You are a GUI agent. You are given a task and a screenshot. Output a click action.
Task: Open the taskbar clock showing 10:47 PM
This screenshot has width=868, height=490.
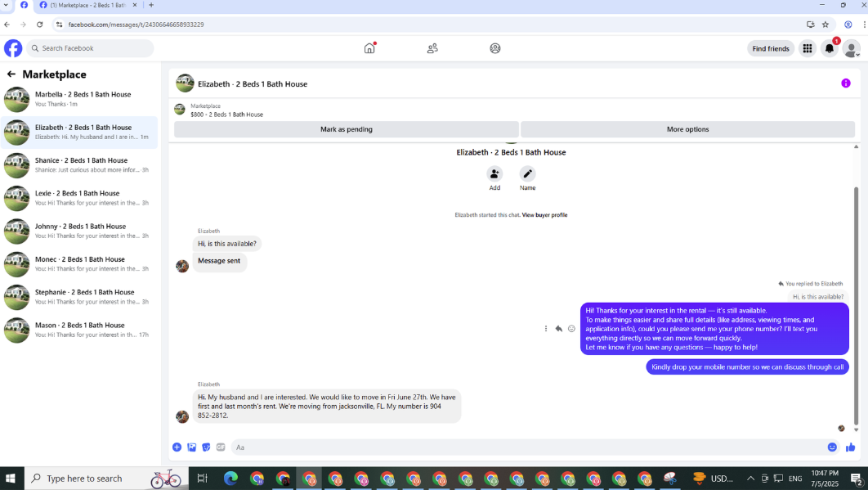(825, 479)
